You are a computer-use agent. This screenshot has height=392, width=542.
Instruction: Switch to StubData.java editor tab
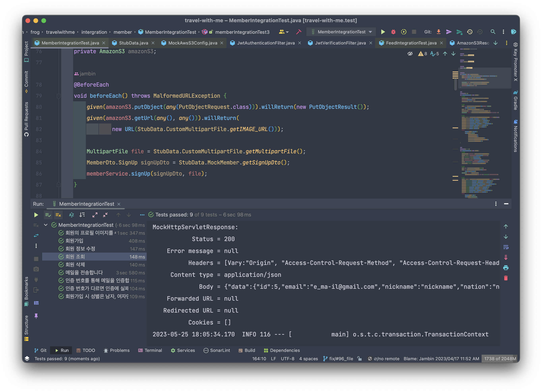click(133, 43)
